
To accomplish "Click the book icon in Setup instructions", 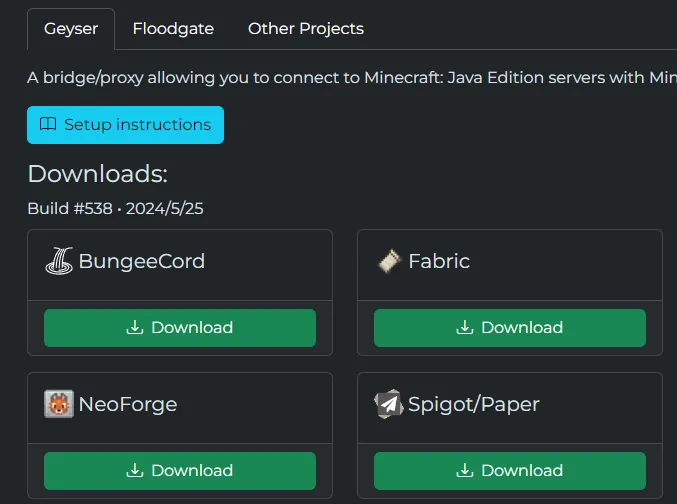I will [x=48, y=125].
